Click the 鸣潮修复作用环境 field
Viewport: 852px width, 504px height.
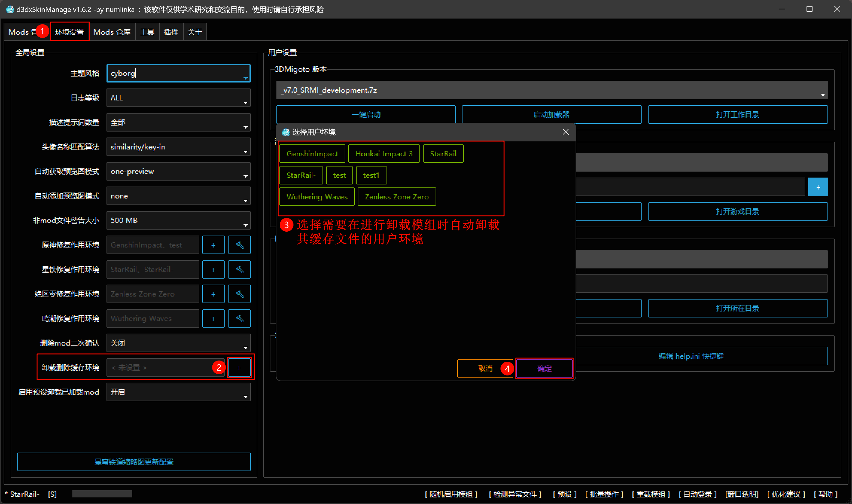(153, 318)
